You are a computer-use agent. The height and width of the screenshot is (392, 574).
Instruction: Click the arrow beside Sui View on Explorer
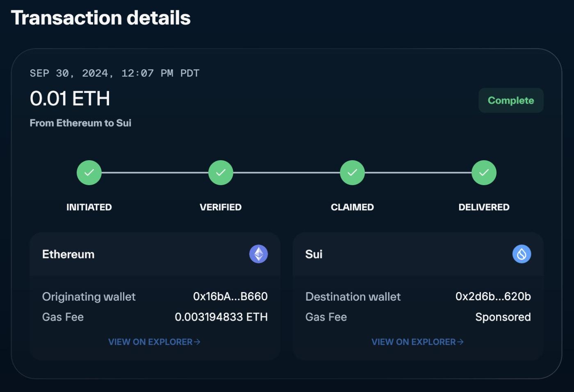[460, 342]
